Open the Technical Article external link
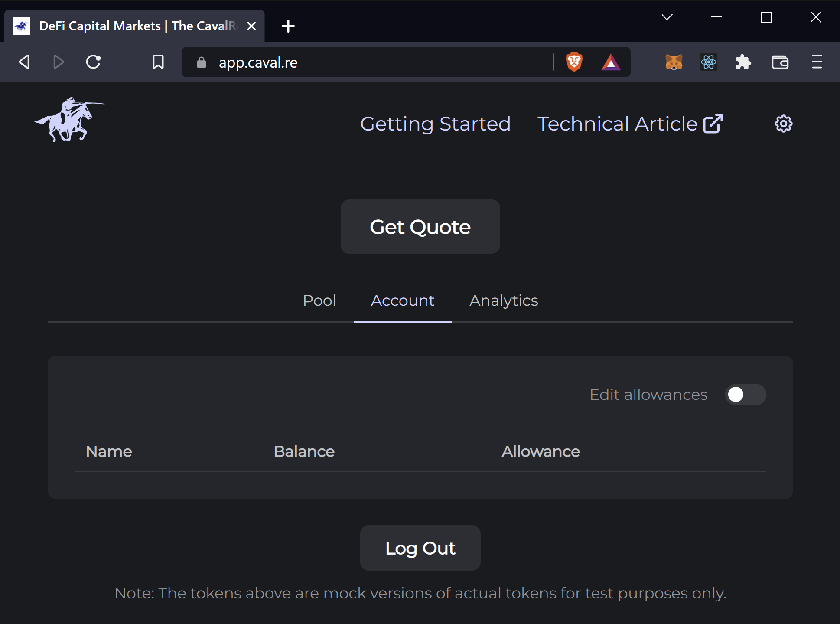The height and width of the screenshot is (624, 840). coord(630,124)
